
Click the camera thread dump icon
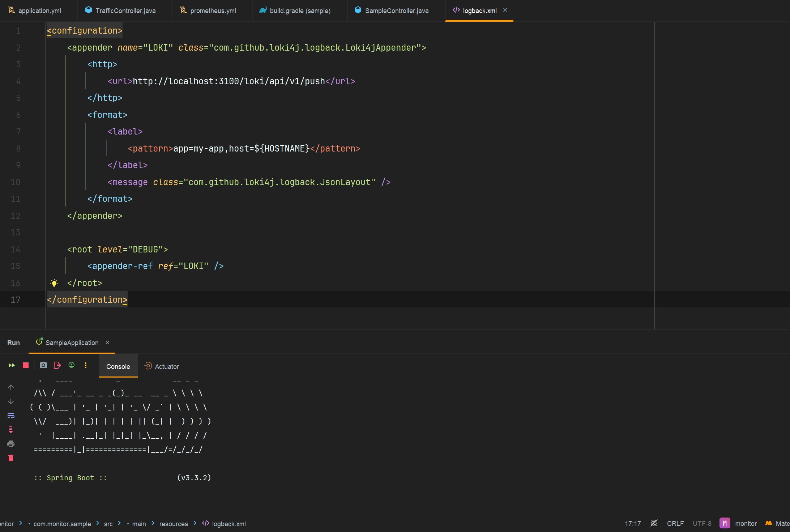pyautogui.click(x=43, y=365)
